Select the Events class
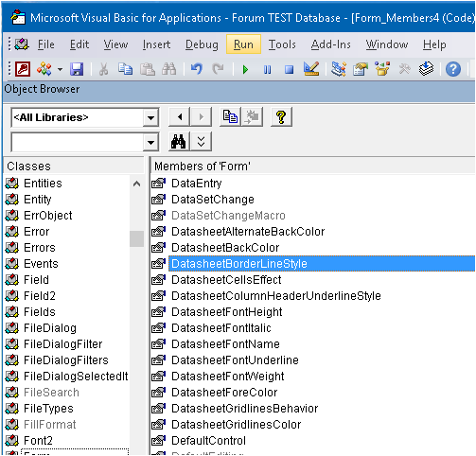476x456 pixels. 41,264
